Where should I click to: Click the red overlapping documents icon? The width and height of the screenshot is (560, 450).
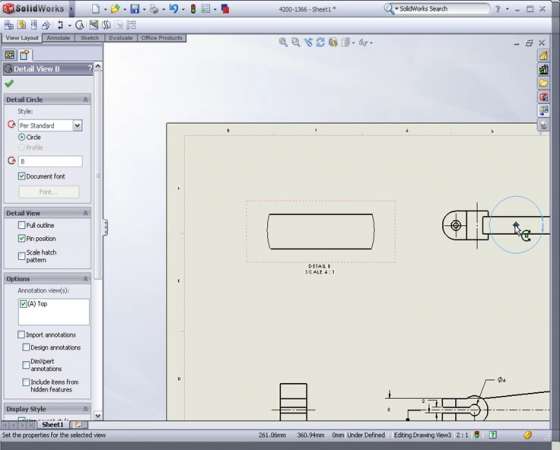[225, 9]
